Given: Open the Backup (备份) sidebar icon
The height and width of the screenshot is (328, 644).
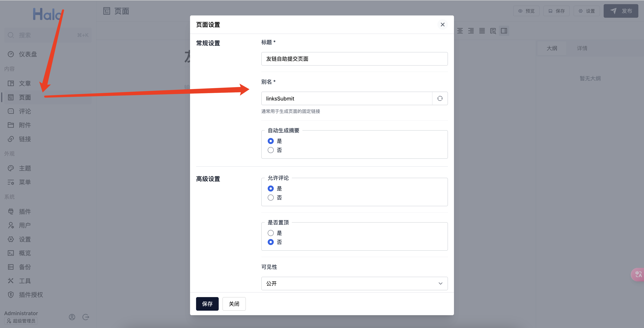Looking at the screenshot, I should pyautogui.click(x=11, y=267).
